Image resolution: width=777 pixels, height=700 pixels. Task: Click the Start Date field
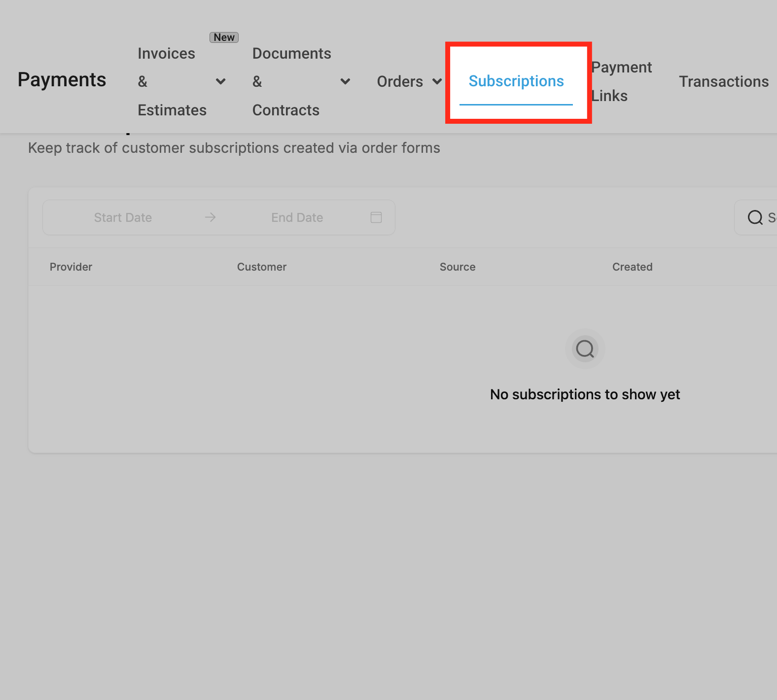[x=123, y=217]
